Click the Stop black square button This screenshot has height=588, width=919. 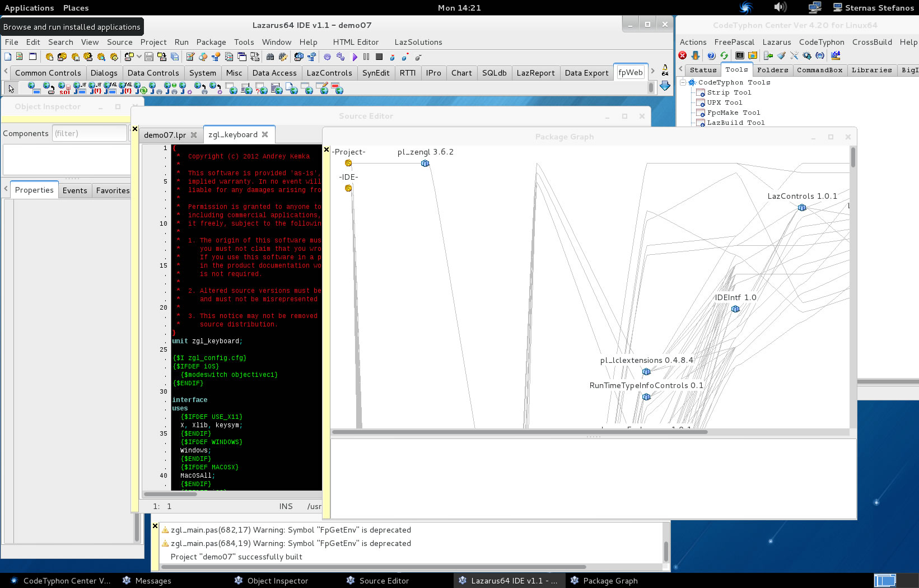[x=379, y=57]
